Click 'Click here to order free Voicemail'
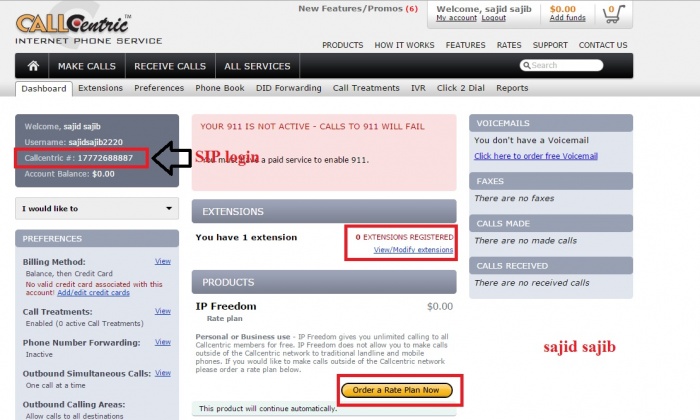Viewport: 700px width, 420px height. 536,156
